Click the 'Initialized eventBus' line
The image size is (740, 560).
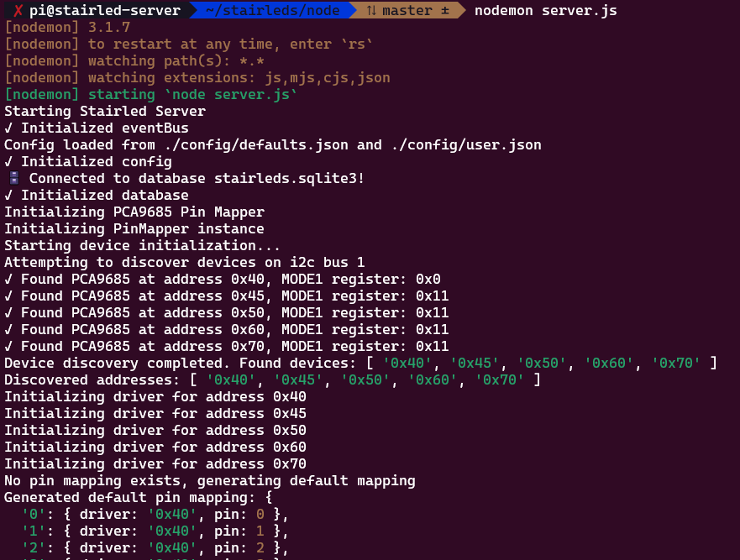(97, 128)
